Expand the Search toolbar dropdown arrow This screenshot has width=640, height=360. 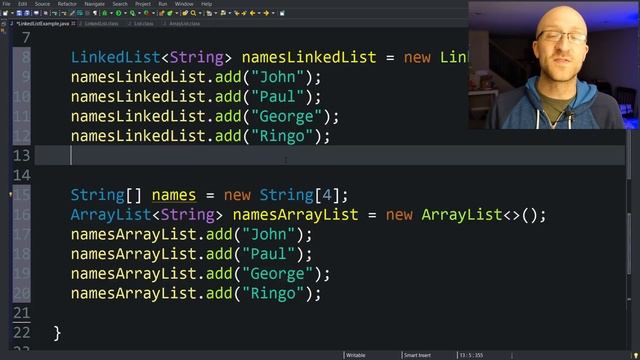200,13
